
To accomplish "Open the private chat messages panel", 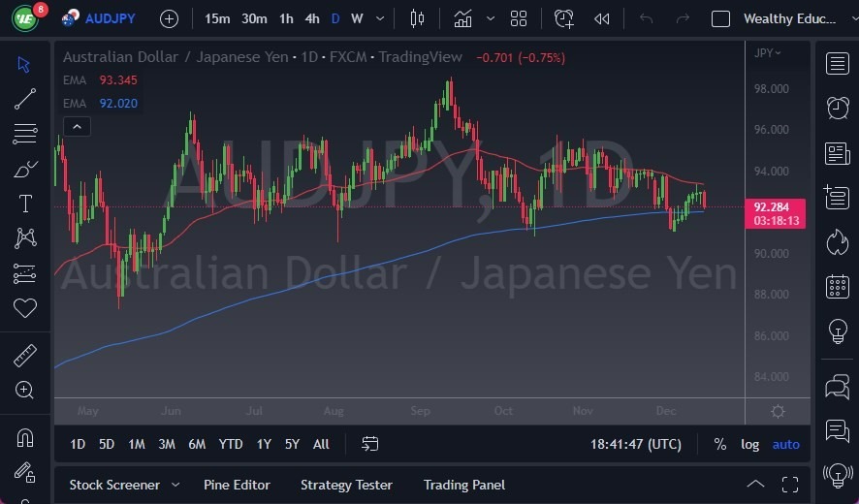I will (837, 430).
